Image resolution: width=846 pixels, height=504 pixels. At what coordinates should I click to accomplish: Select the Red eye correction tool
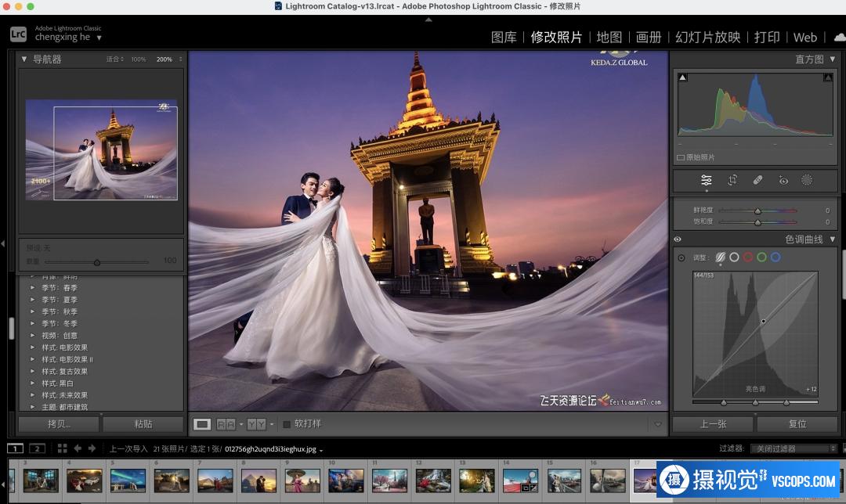783,180
